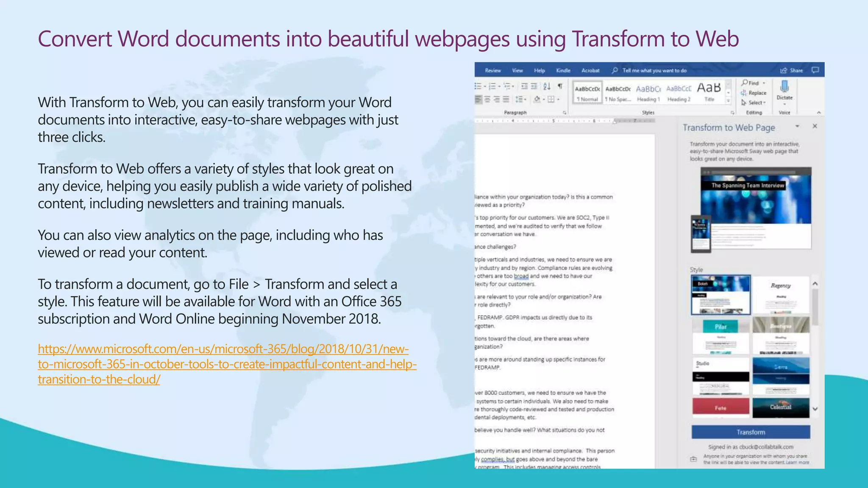Screen dimensions: 868x488
Task: Apply the Title style
Action: tap(709, 92)
